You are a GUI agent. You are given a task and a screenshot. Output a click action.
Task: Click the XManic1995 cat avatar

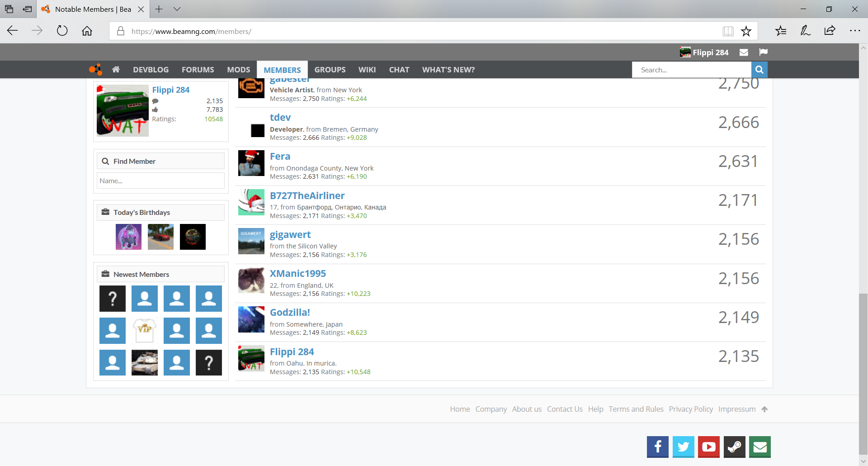tap(251, 280)
